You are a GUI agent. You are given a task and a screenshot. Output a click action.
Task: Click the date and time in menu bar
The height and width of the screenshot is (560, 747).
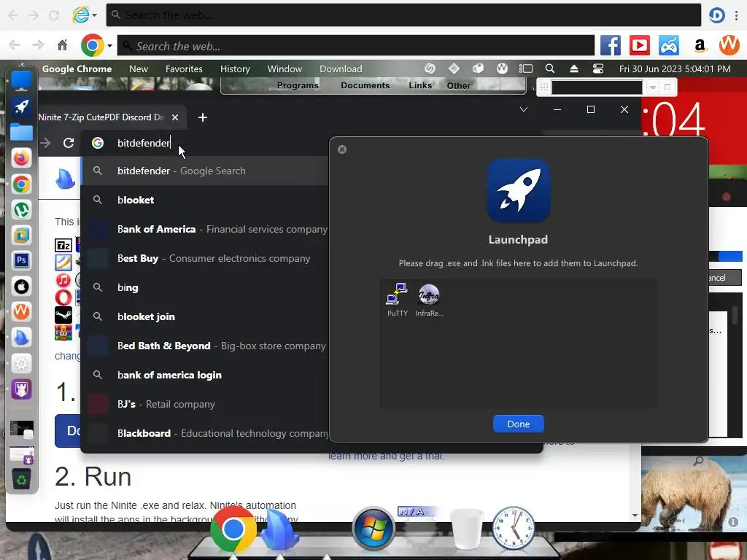tap(675, 69)
